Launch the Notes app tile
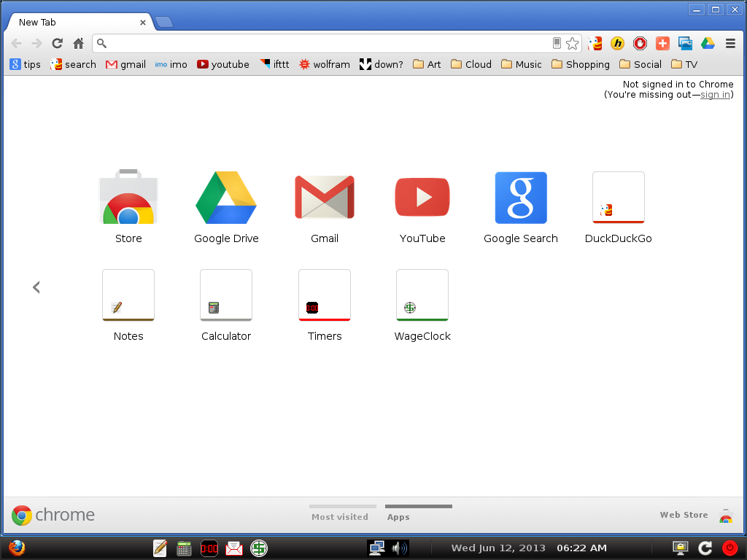Screen dimensions: 747x560 tap(128, 295)
